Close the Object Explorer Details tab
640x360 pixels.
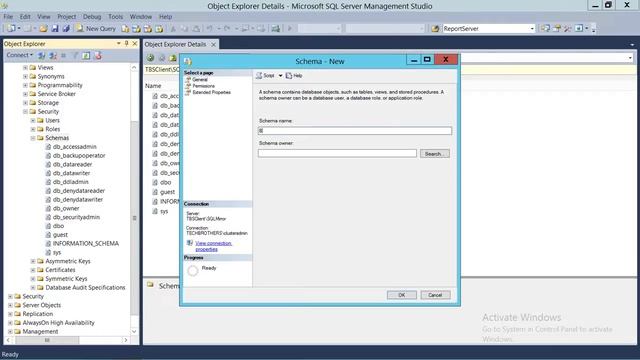(x=213, y=44)
